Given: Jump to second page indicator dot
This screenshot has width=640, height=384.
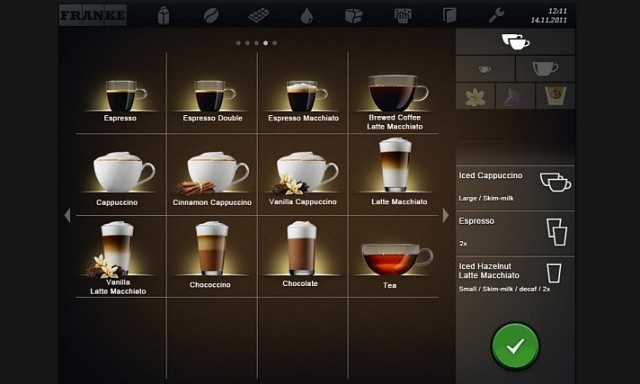Looking at the screenshot, I should pyautogui.click(x=247, y=43).
